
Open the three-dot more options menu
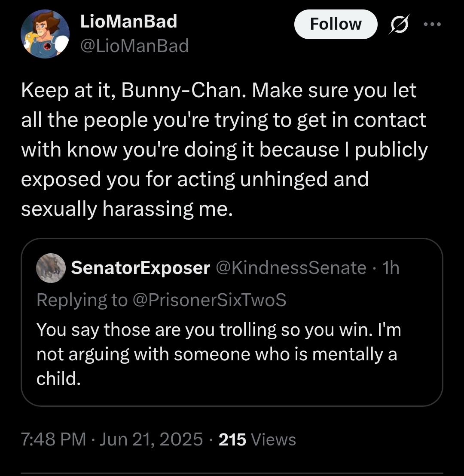432,24
